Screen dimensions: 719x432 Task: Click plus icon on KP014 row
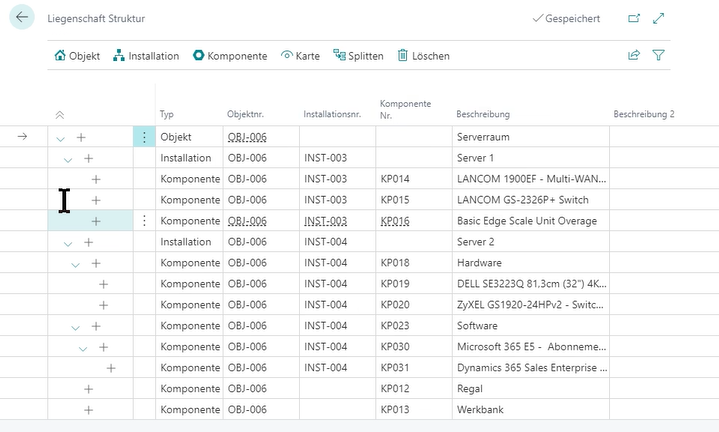click(x=96, y=179)
